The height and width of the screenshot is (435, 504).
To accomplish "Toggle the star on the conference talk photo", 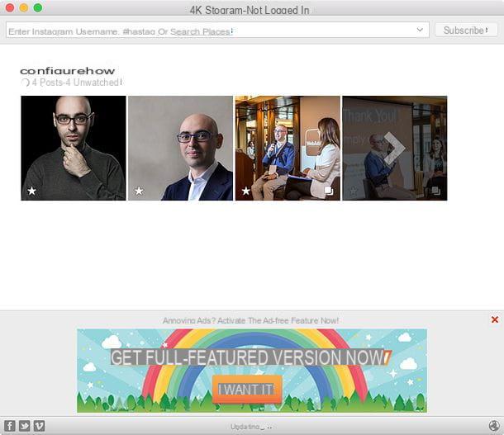I will (246, 191).
